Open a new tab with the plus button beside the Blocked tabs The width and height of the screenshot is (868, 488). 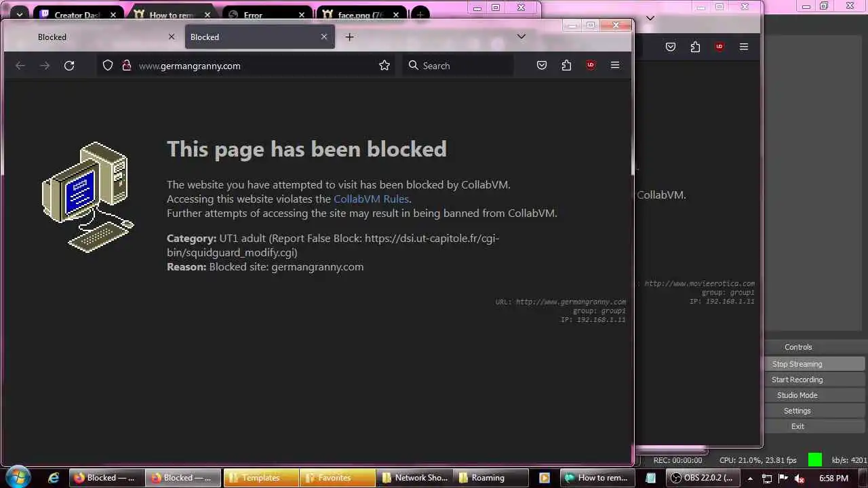tap(349, 37)
